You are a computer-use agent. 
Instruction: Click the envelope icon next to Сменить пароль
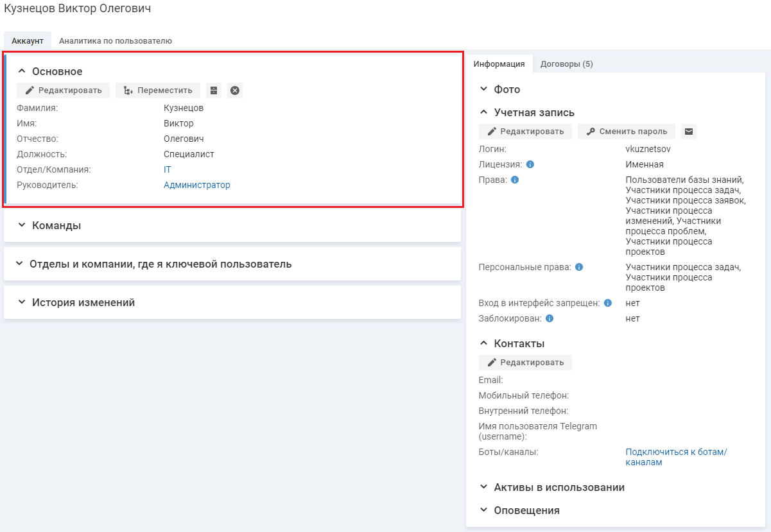click(689, 132)
